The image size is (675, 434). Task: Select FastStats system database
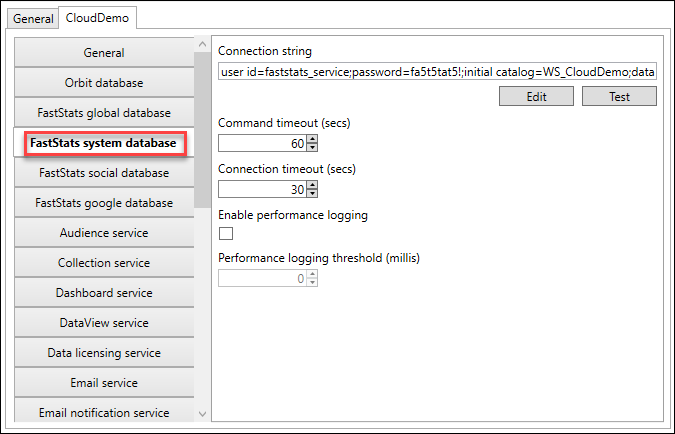[104, 143]
